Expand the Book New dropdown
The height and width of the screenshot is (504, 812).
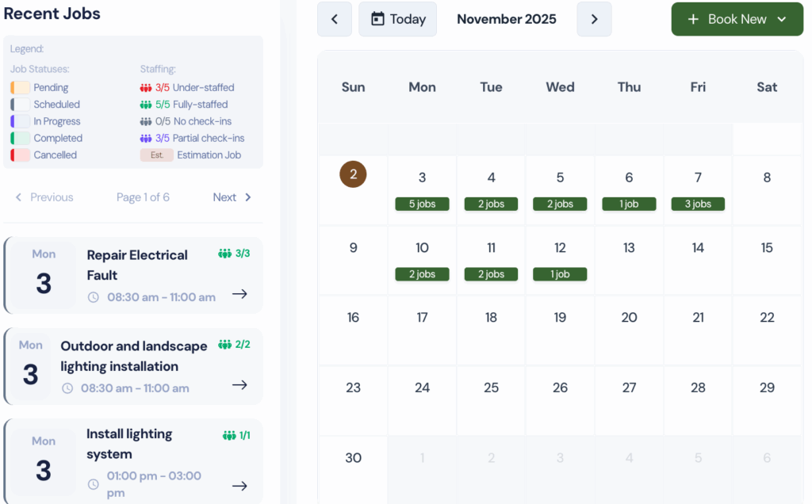click(782, 19)
